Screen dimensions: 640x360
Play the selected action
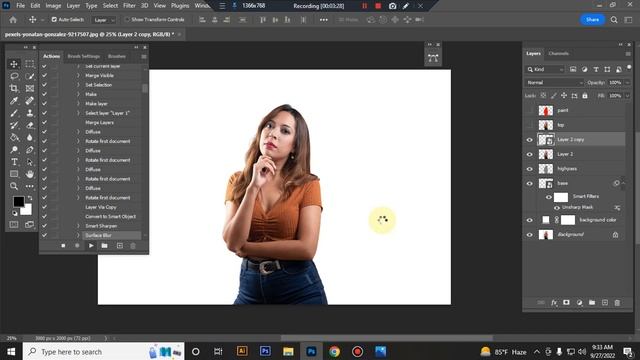pos(91,246)
